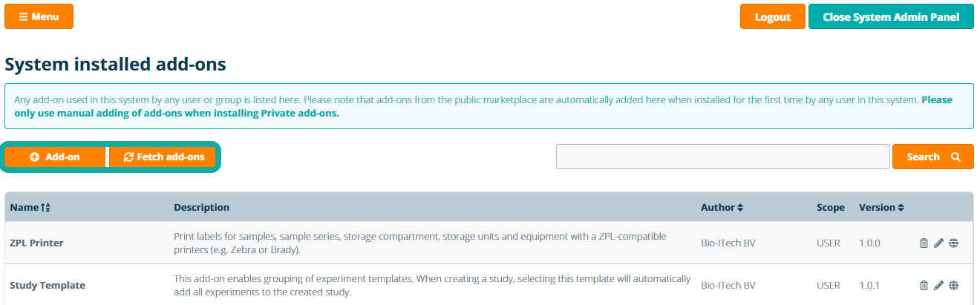Click globe icon for ZPL Printer
Image resolution: width=980 pixels, height=305 pixels.
[x=953, y=243]
